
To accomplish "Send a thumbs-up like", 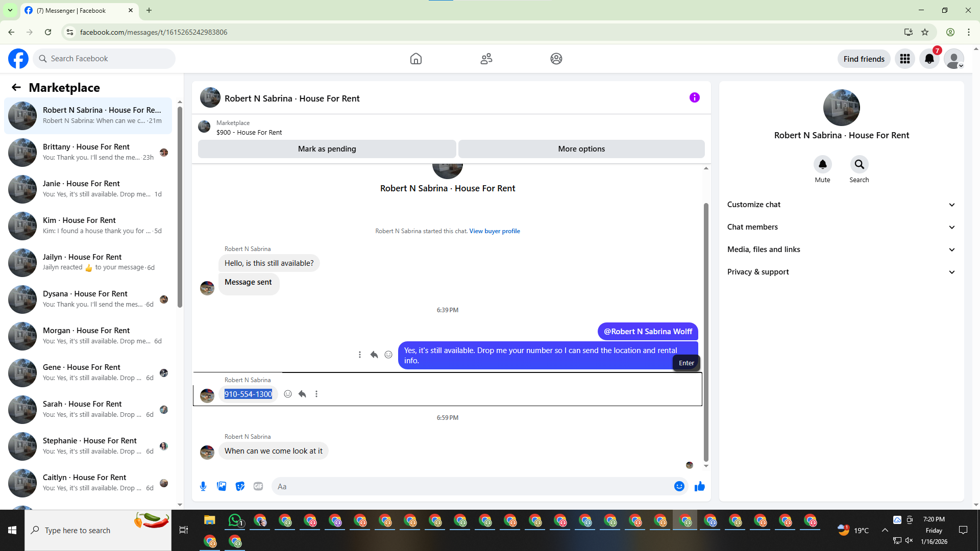I will pos(699,486).
